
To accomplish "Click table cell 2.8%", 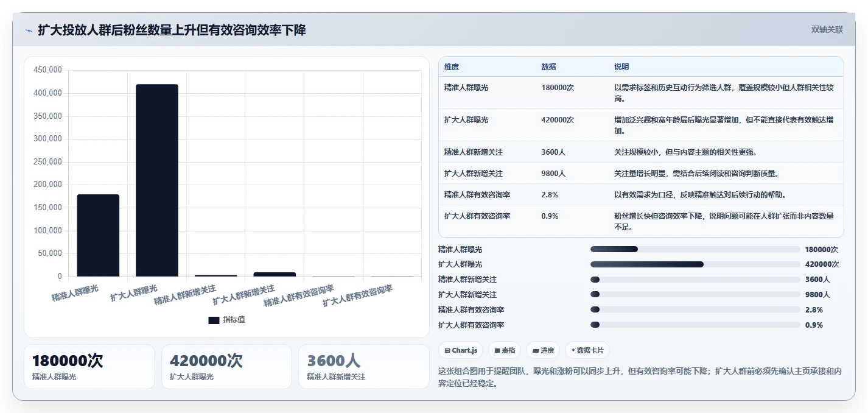I will coord(550,195).
